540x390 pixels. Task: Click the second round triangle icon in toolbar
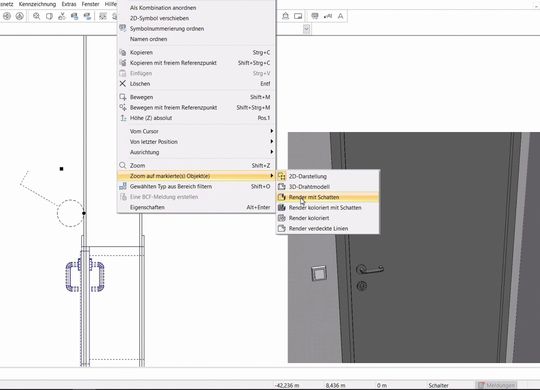pos(20,16)
